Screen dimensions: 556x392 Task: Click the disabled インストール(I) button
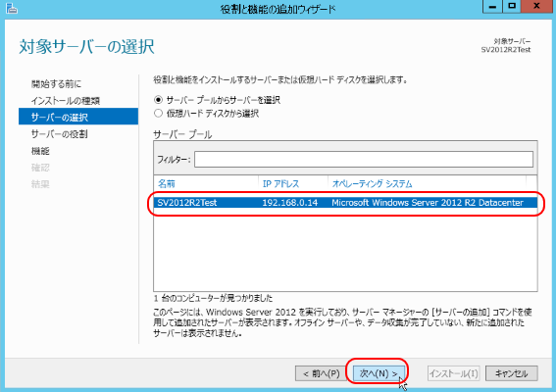click(x=454, y=373)
